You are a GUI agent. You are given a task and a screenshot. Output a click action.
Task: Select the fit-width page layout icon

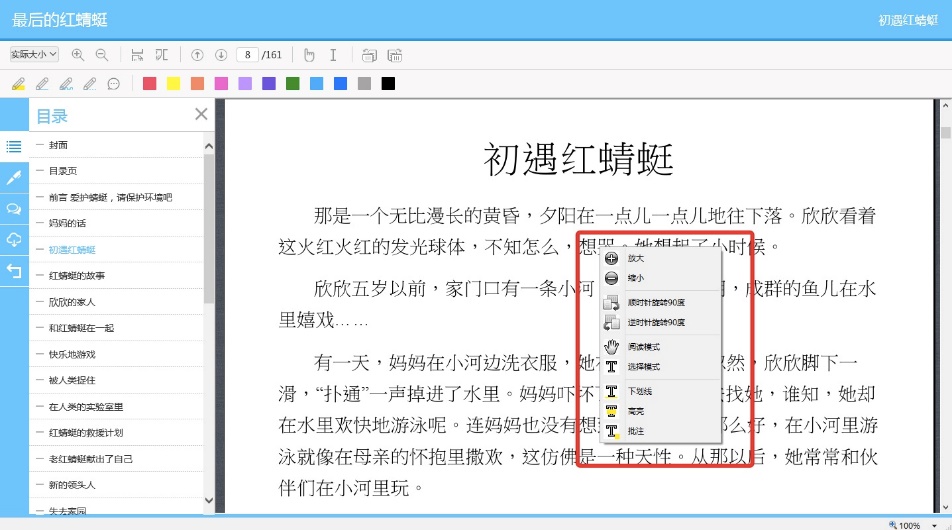(x=137, y=55)
